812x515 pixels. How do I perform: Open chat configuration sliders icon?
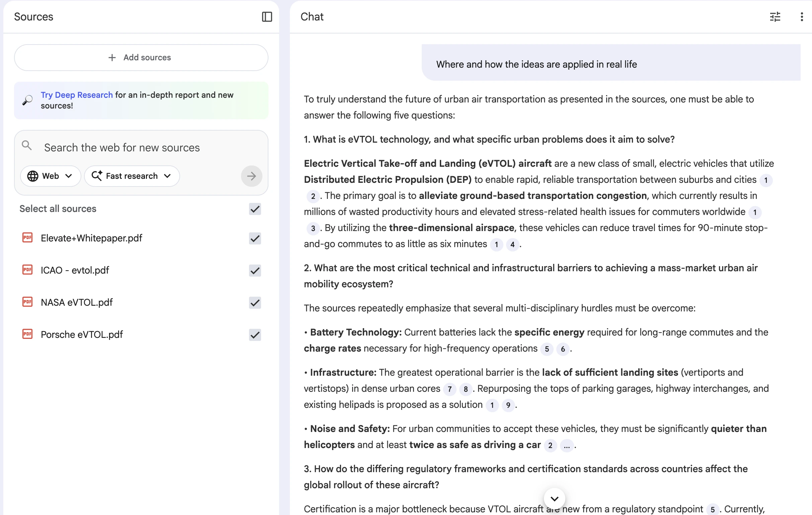click(775, 16)
